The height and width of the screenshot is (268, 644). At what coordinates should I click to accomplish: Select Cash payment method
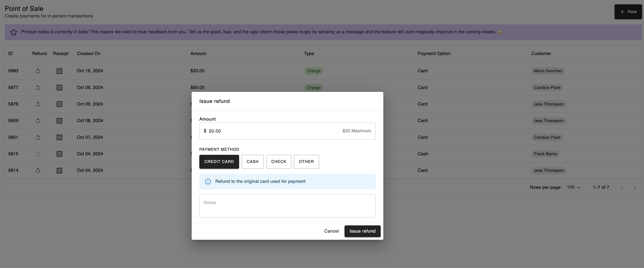tap(252, 162)
